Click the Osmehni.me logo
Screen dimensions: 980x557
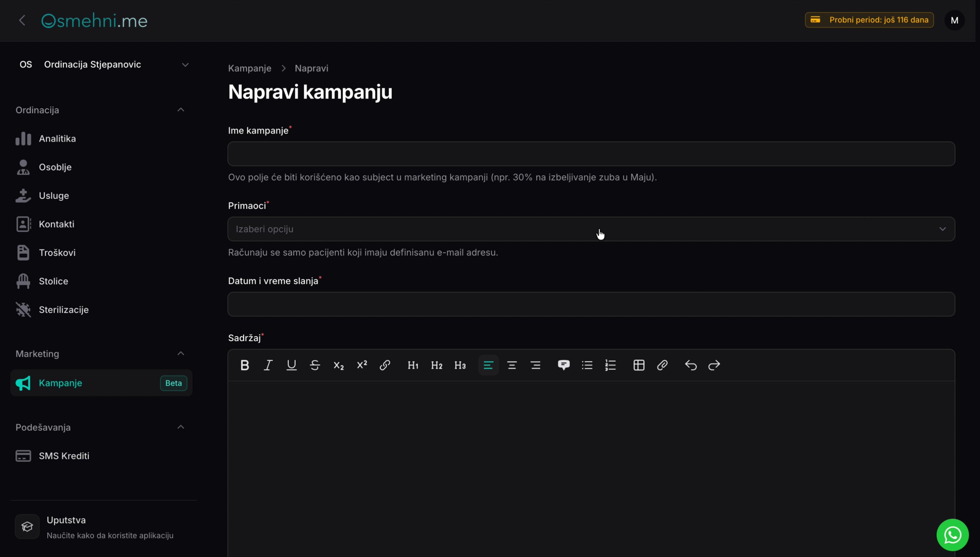coord(94,21)
